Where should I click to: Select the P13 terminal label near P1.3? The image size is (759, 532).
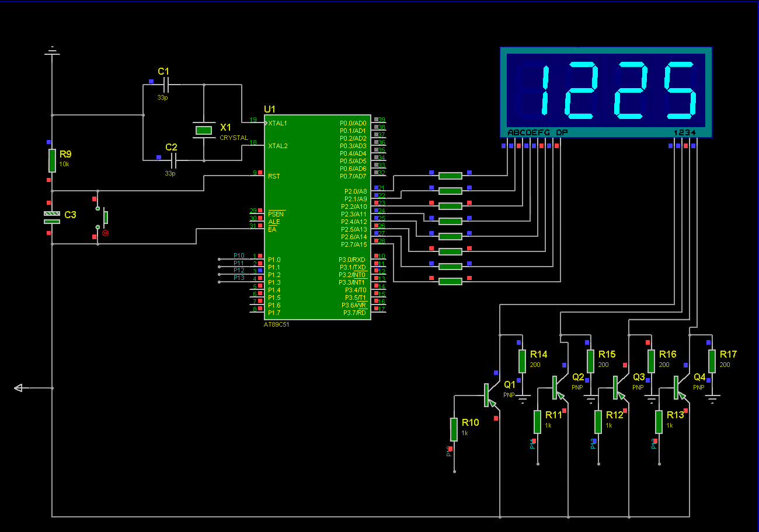pos(239,278)
